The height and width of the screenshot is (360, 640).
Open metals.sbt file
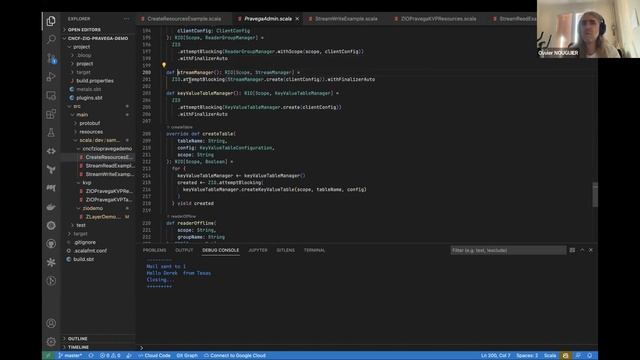click(88, 89)
